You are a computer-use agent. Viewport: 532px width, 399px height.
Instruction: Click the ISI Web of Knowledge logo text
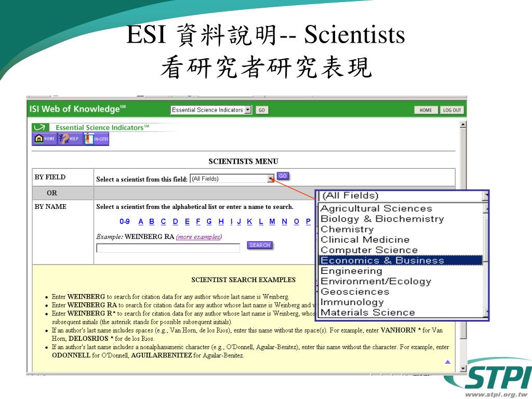(x=77, y=109)
